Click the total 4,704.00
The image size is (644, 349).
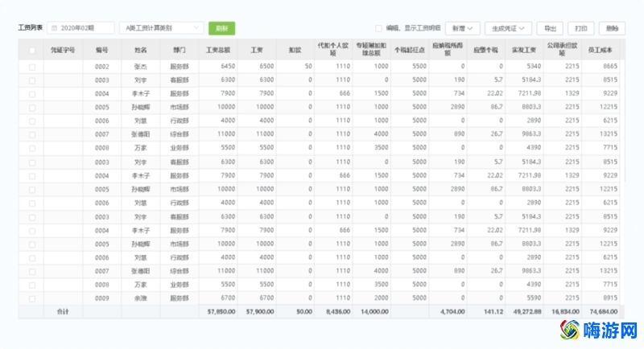point(452,312)
